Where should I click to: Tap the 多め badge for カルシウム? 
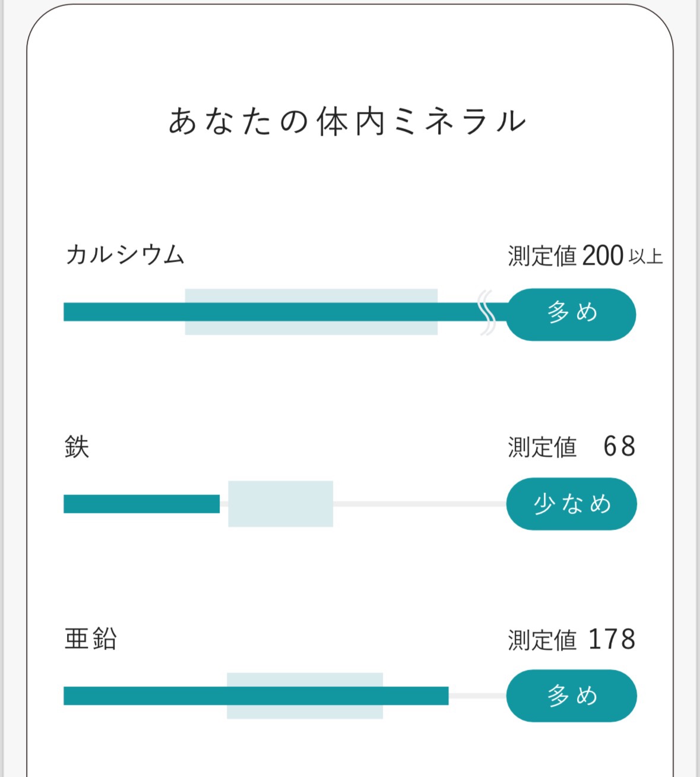coord(571,314)
